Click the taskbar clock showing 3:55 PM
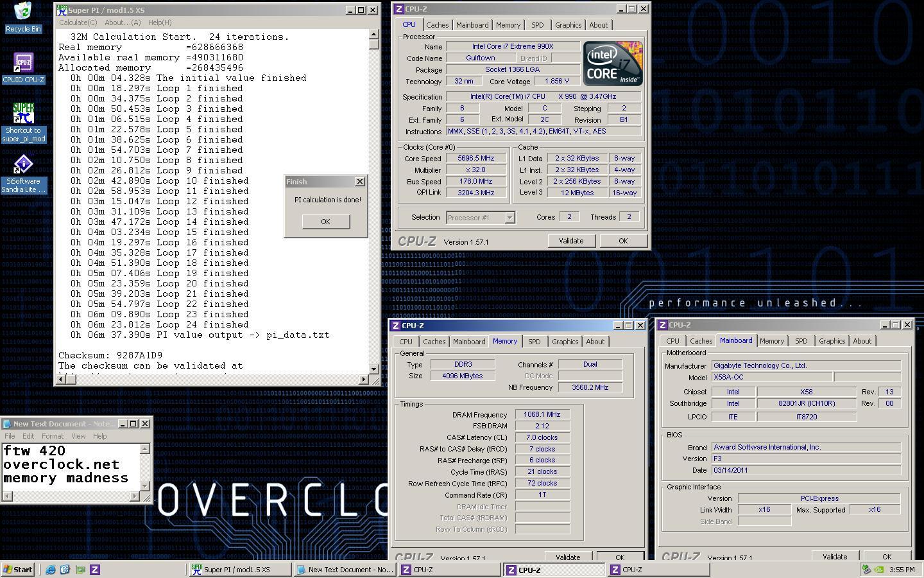Viewport: 924px width, 578px height. (x=902, y=570)
